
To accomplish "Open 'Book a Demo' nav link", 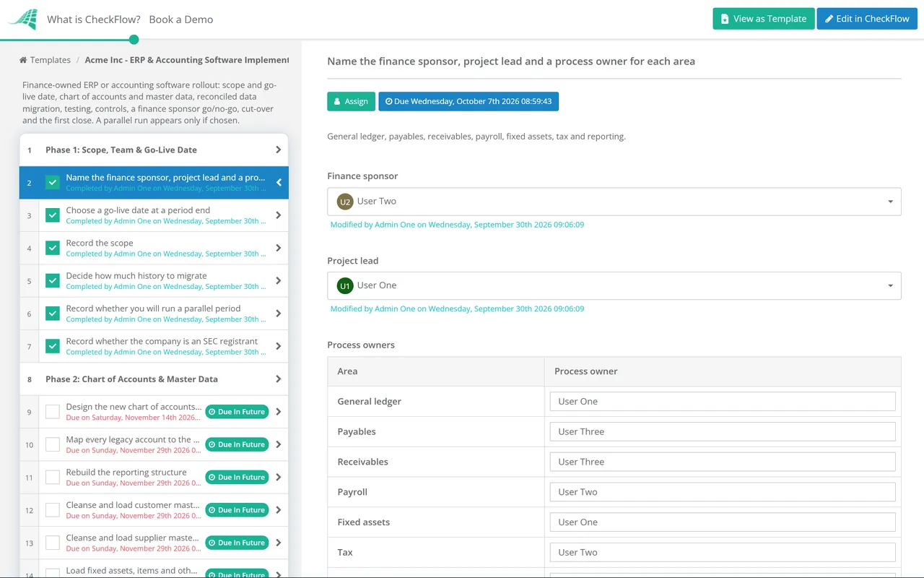I will tap(181, 20).
